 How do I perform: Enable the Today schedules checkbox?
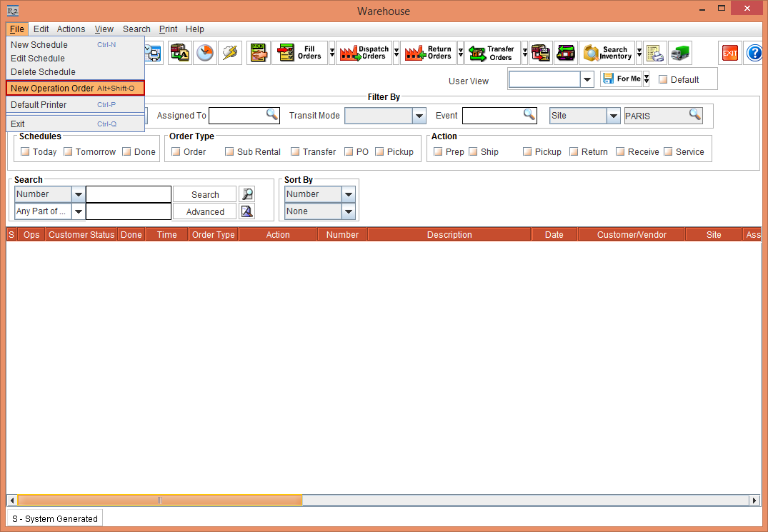coord(26,151)
